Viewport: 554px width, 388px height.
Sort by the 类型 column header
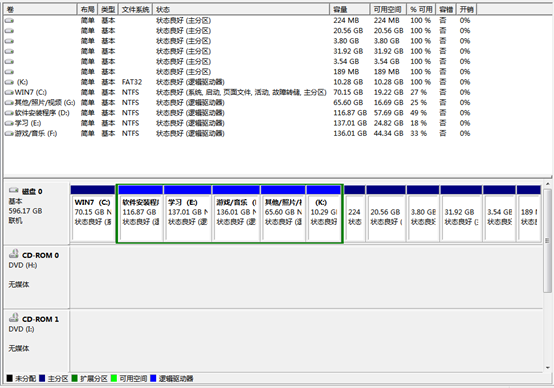108,10
